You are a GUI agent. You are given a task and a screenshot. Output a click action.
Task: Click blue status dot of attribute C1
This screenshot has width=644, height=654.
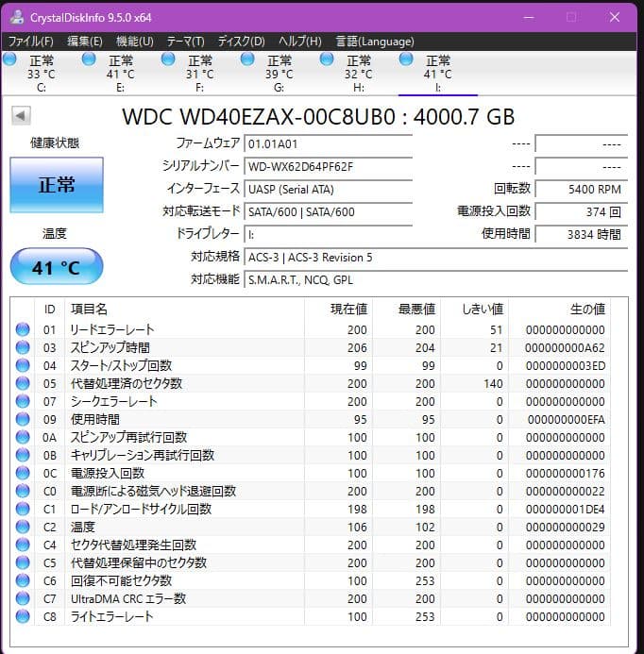click(x=23, y=509)
